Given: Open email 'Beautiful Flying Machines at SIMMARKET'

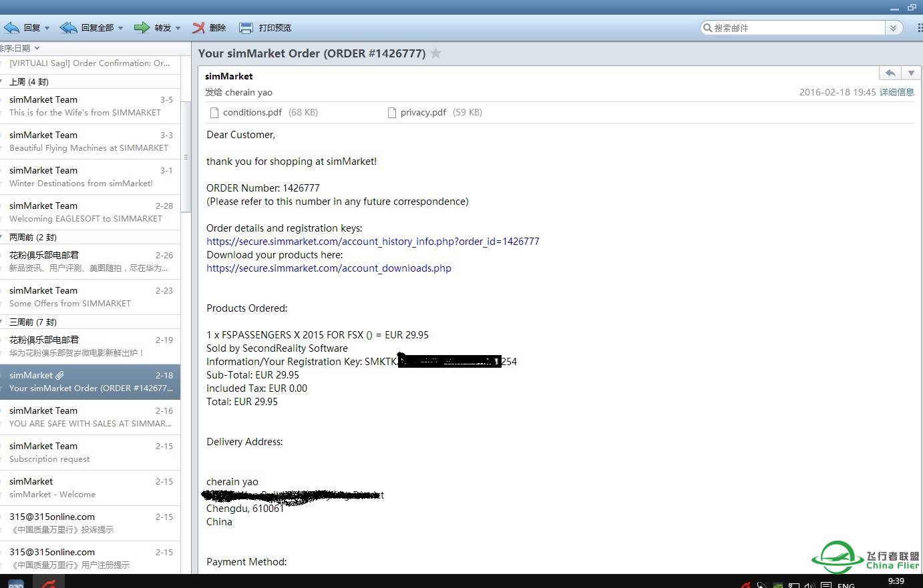Looking at the screenshot, I should pos(90,141).
